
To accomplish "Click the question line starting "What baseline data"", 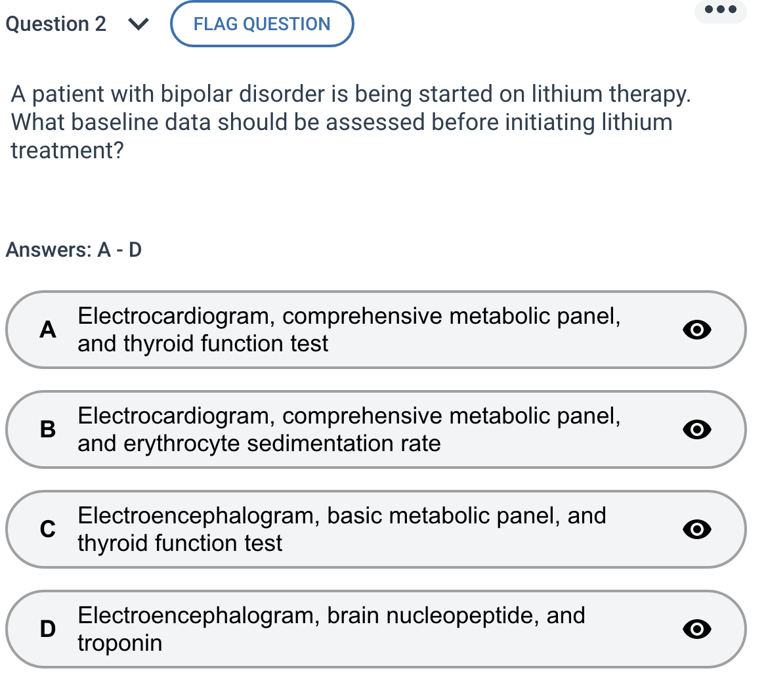I will tap(341, 122).
